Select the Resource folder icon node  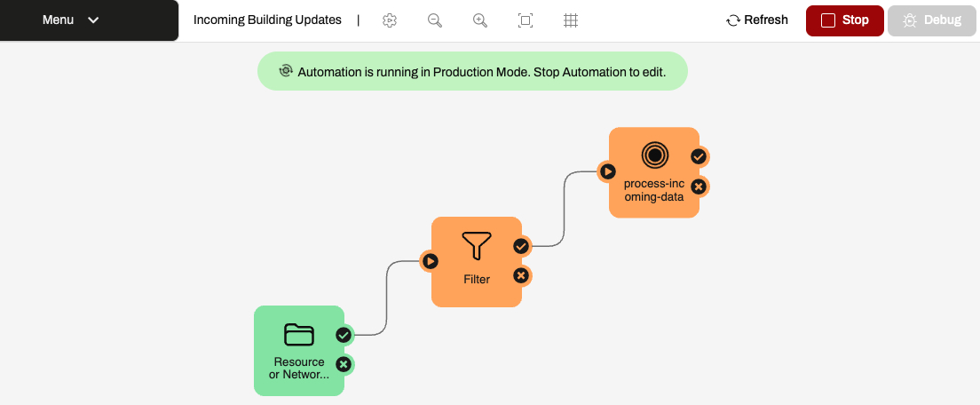[299, 334]
